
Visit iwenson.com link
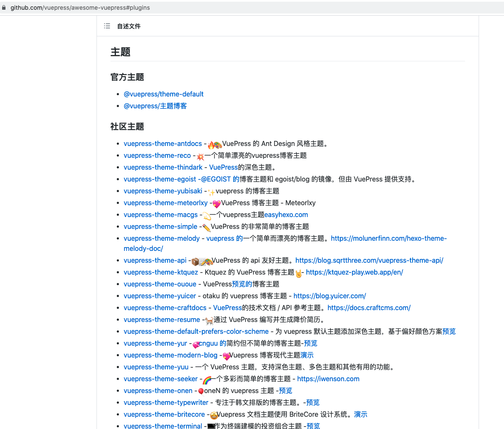pos(328,379)
